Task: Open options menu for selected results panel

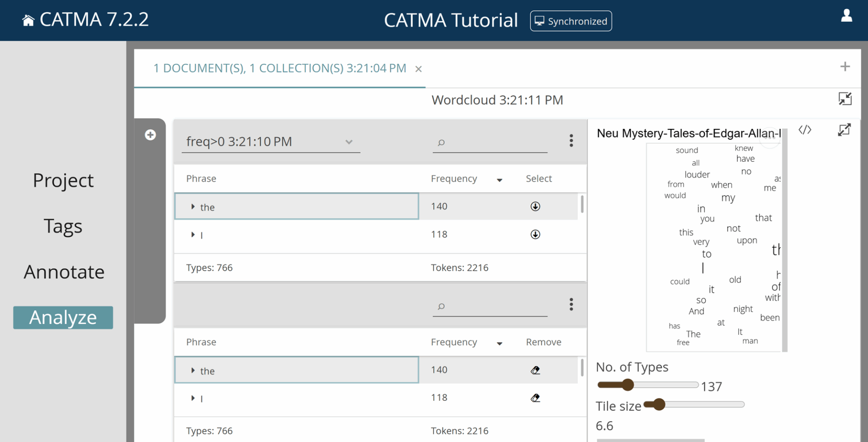Action: tap(571, 305)
